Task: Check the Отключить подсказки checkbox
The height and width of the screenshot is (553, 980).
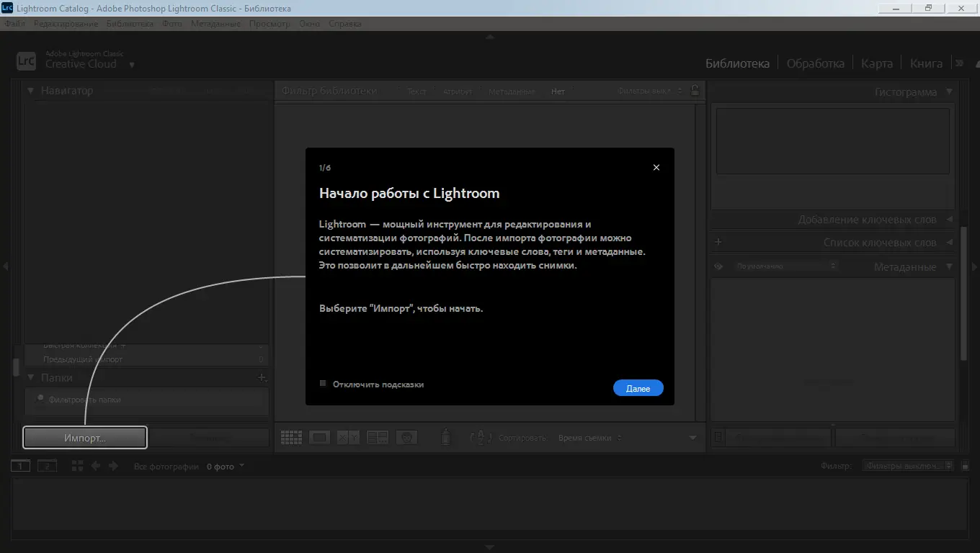Action: (323, 384)
